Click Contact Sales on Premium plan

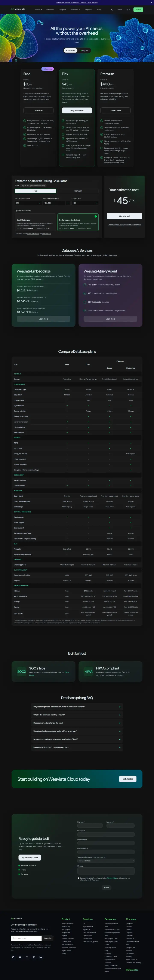tap(116, 110)
